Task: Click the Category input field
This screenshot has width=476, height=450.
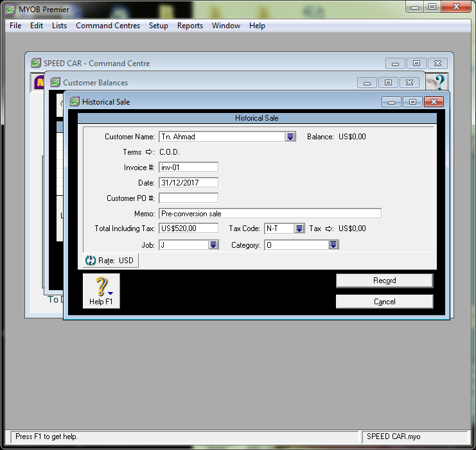Action: [297, 245]
